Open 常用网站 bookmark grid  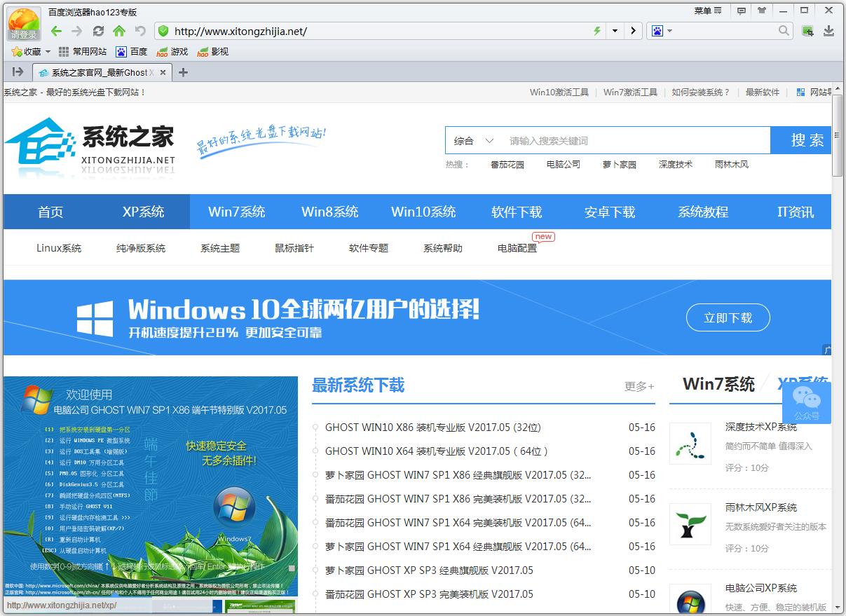pyautogui.click(x=82, y=52)
